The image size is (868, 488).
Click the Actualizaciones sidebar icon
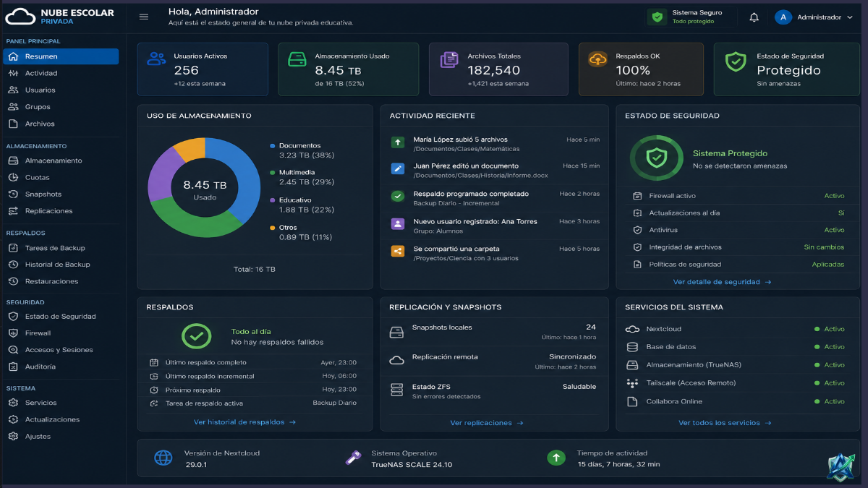click(x=13, y=419)
